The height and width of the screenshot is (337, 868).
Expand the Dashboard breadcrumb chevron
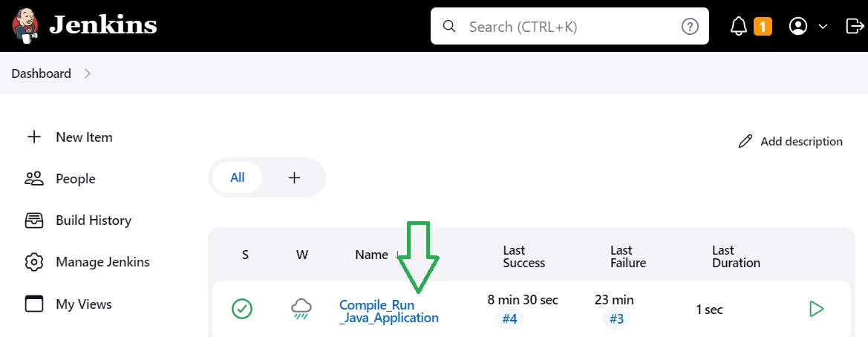pyautogui.click(x=88, y=73)
